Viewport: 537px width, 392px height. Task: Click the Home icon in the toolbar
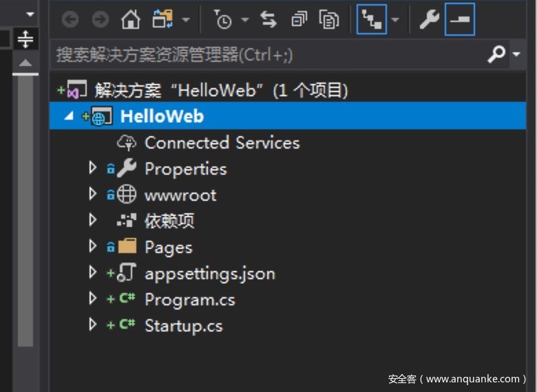coord(130,20)
